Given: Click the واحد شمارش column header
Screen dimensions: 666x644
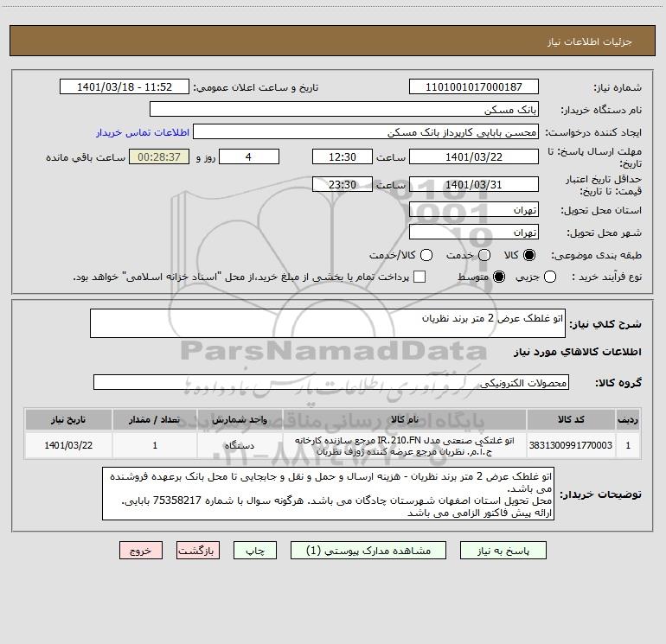Looking at the screenshot, I should pos(240,419).
